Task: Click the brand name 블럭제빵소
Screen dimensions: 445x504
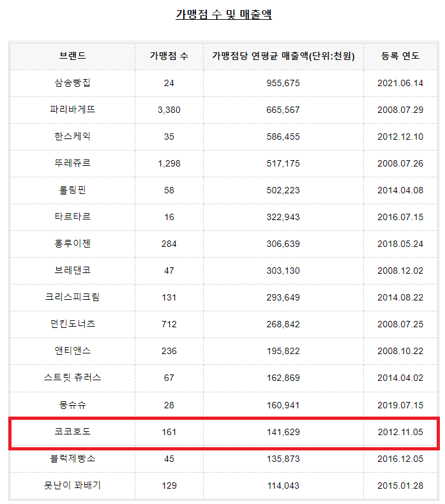Action: [x=73, y=459]
